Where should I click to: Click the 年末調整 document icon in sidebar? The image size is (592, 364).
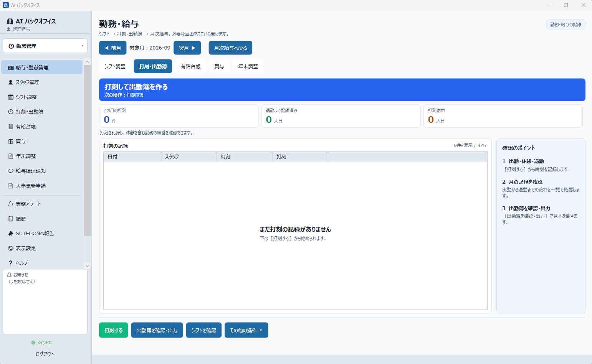pyautogui.click(x=11, y=156)
